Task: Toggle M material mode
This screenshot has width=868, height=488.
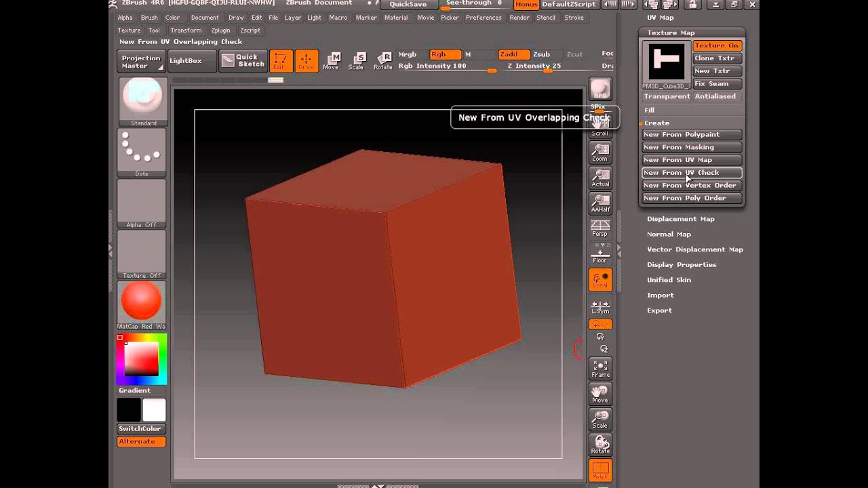Action: click(468, 54)
